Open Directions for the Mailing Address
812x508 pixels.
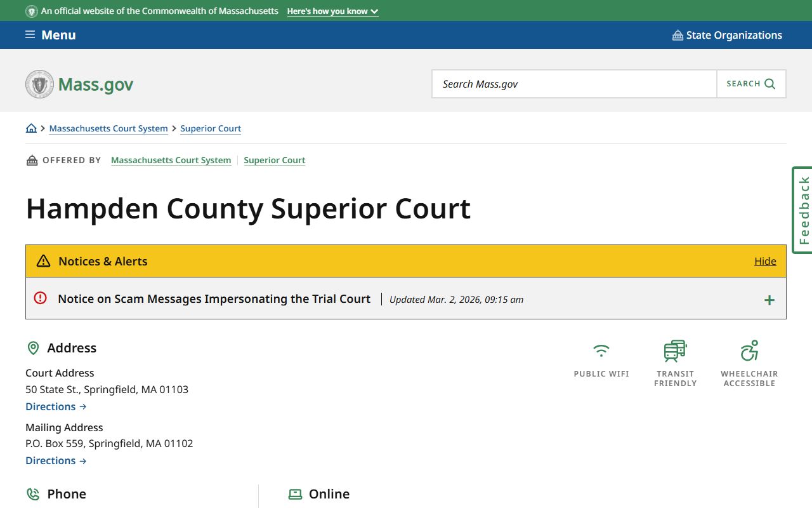[x=56, y=460]
